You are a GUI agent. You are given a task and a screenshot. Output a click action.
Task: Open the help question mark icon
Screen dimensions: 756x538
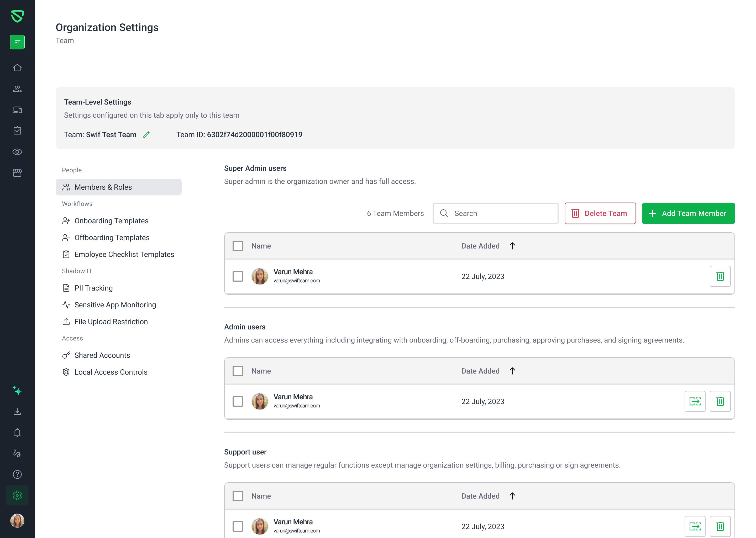pos(17,474)
